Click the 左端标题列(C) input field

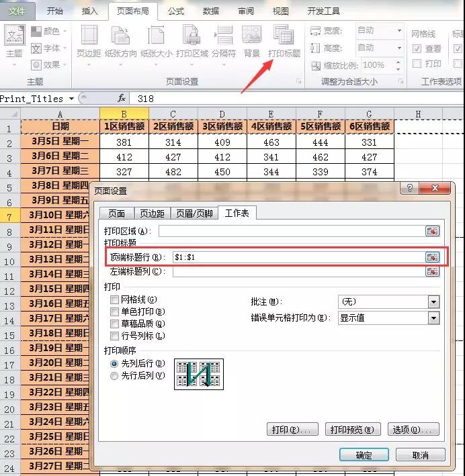299,271
